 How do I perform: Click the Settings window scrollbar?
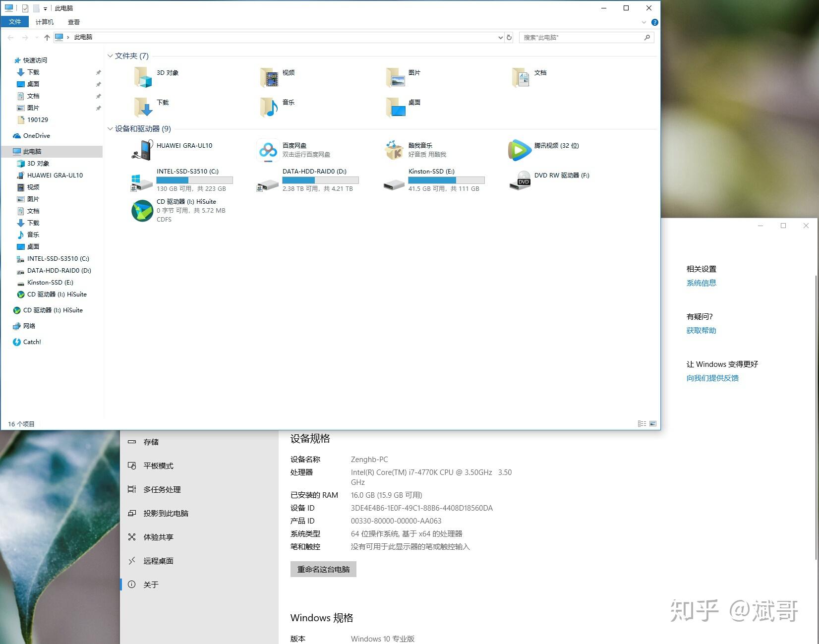[x=817, y=416]
